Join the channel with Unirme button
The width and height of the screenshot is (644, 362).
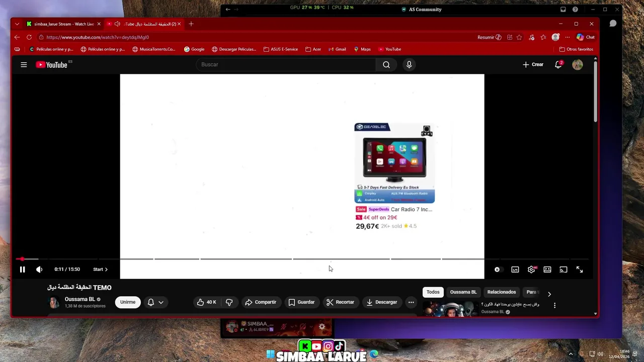pos(128,302)
